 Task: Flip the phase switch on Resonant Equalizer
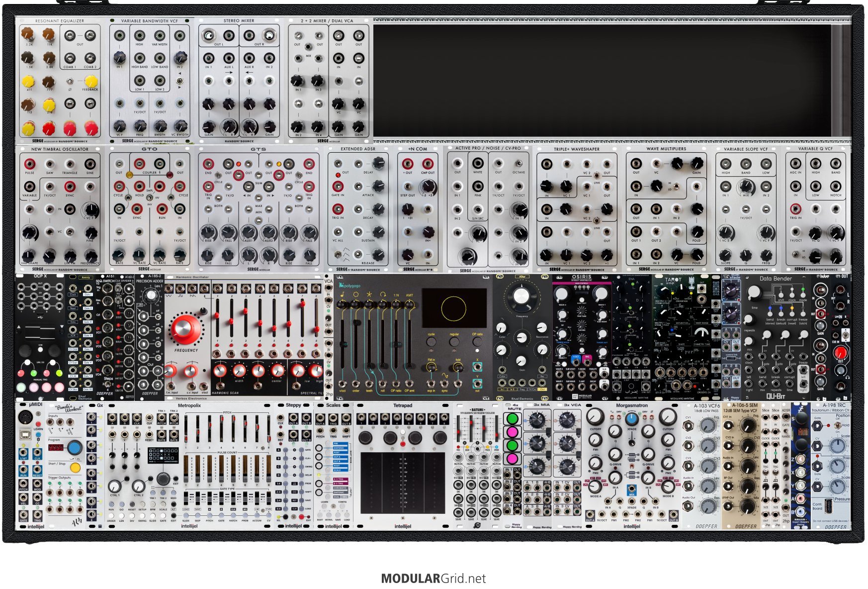tap(70, 82)
